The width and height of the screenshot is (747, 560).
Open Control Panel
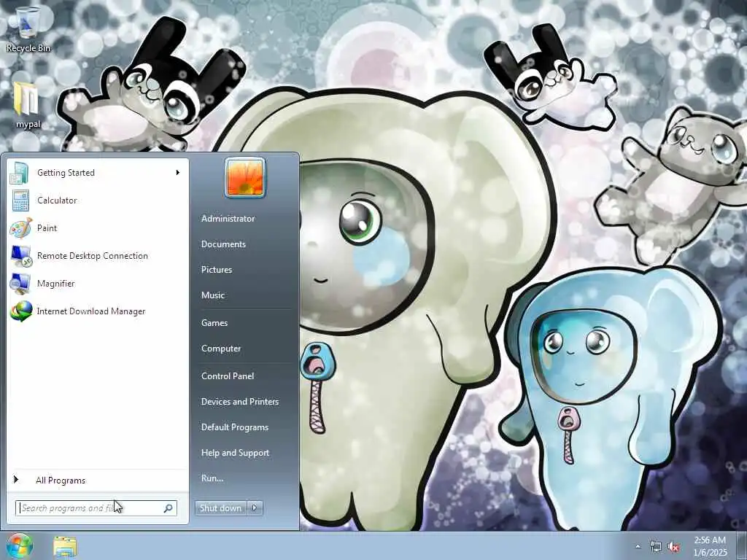(x=228, y=376)
